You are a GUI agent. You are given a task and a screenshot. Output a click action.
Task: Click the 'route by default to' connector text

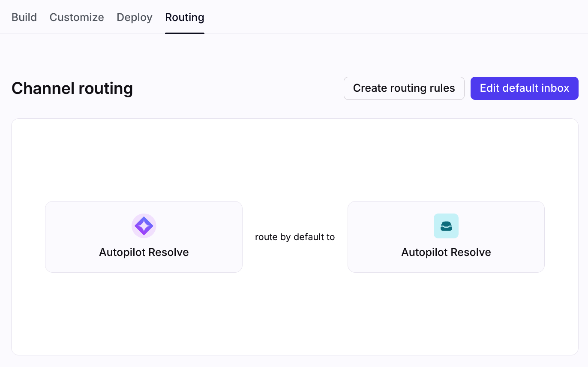click(x=295, y=237)
